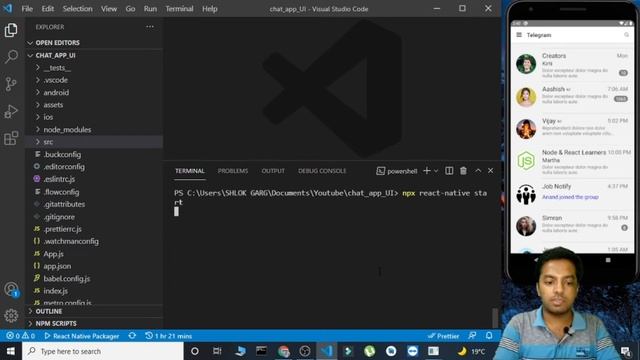Select the Terminal tab
640x360 pixels.
click(x=190, y=171)
